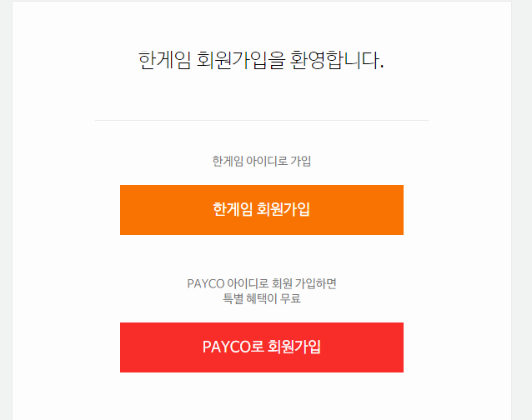Image resolution: width=532 pixels, height=420 pixels.
Task: Click the 한게임 아이디로 가입 label
Action: click(x=262, y=161)
